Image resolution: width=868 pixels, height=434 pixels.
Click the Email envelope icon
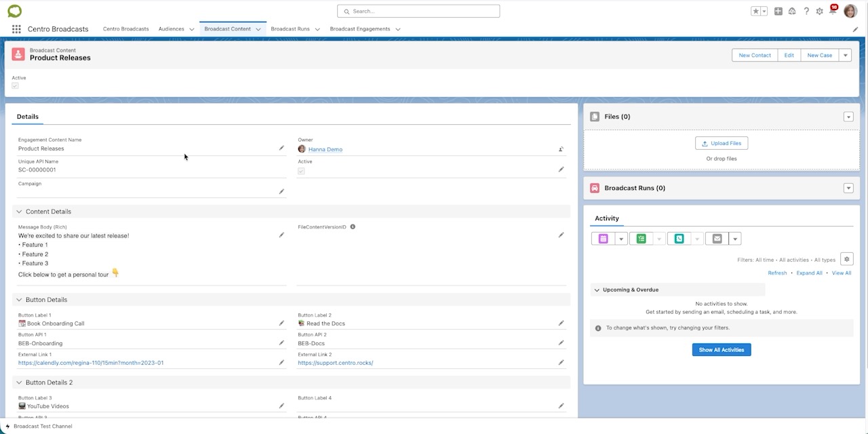click(x=717, y=239)
